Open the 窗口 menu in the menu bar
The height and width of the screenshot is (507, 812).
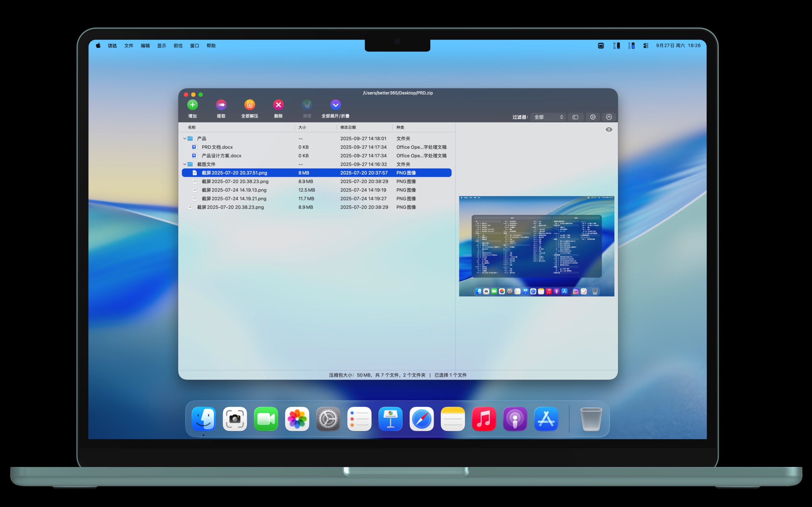pyautogui.click(x=195, y=46)
